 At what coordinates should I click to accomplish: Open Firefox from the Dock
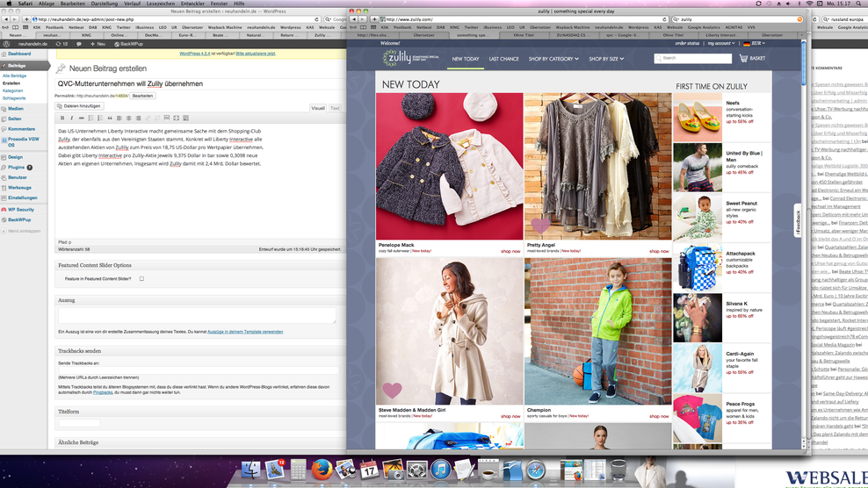pyautogui.click(x=321, y=470)
